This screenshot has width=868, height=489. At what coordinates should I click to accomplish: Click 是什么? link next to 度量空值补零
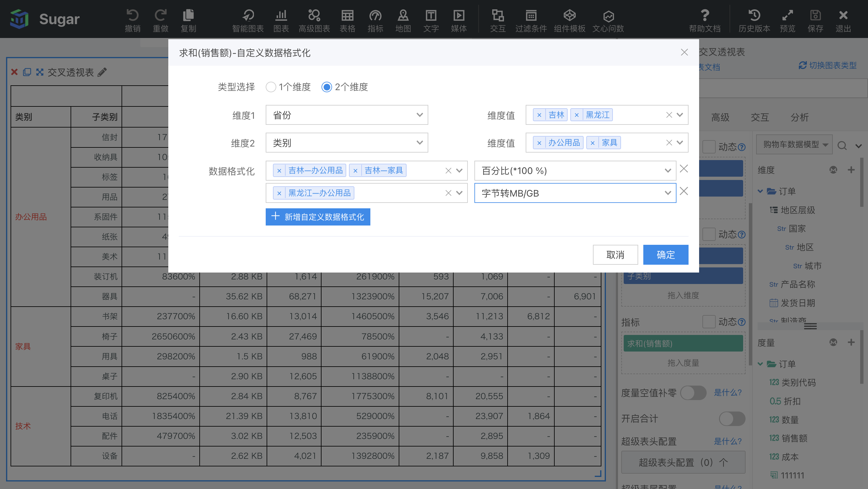pyautogui.click(x=727, y=393)
